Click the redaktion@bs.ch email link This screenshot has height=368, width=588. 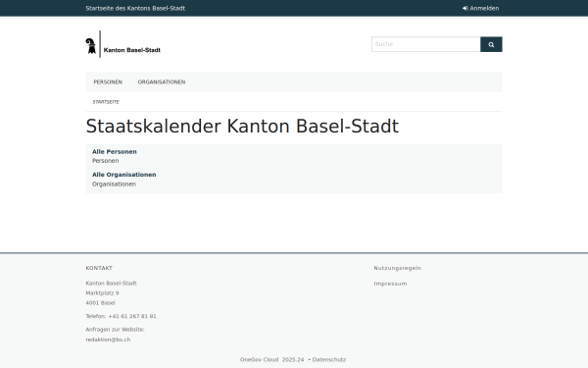pos(108,340)
